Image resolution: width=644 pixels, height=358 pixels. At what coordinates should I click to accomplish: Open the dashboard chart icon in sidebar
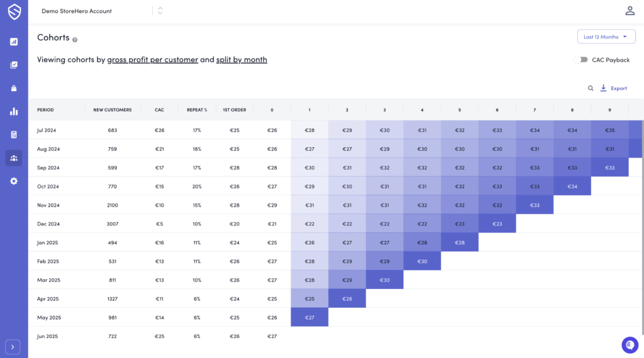tap(14, 41)
